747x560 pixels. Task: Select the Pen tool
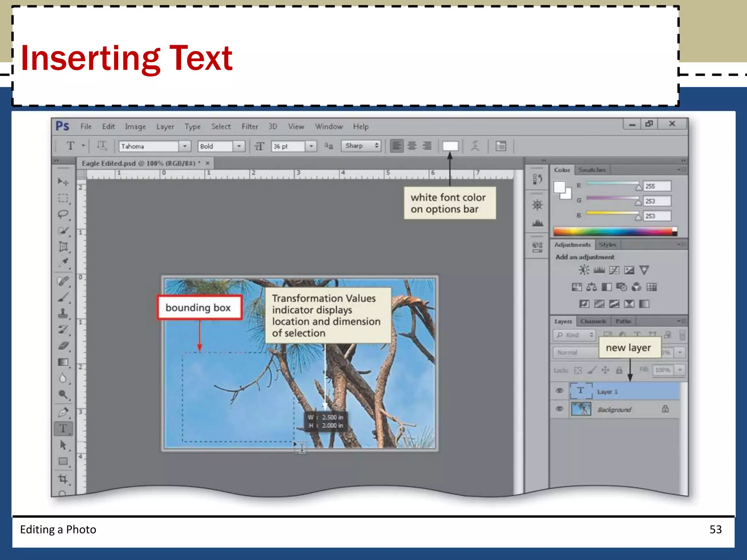pyautogui.click(x=63, y=413)
